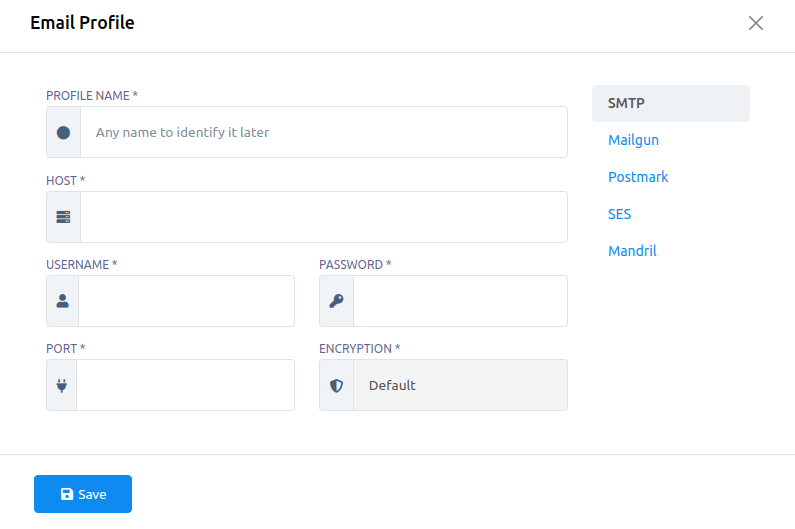This screenshot has width=795, height=529.
Task: Click the circle icon beside Profile Name
Action: pos(63,132)
